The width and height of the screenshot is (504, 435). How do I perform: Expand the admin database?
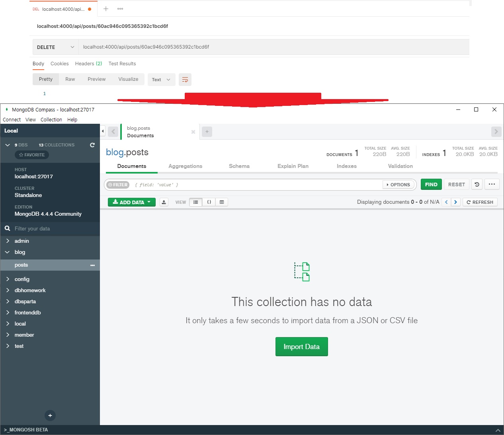pyautogui.click(x=8, y=241)
